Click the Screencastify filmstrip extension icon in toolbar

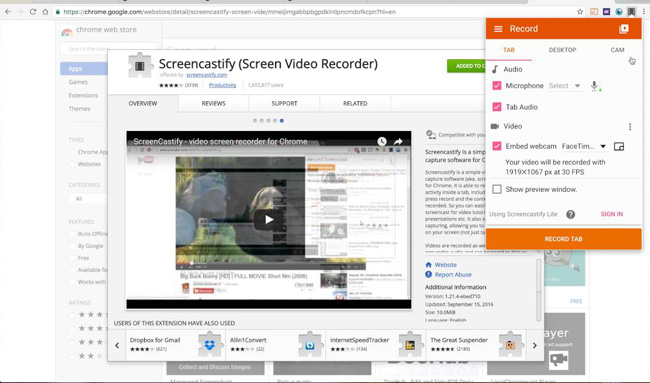(631, 12)
